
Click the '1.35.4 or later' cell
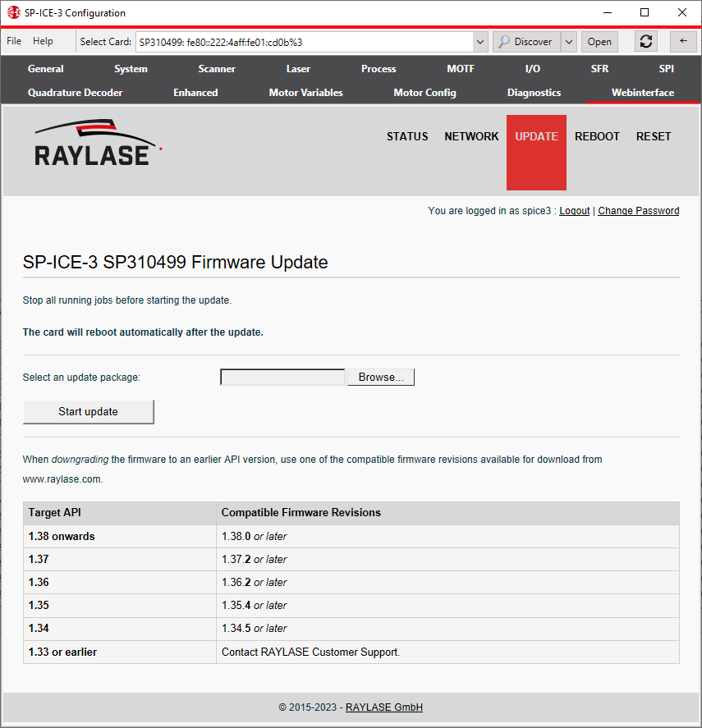[x=447, y=606]
